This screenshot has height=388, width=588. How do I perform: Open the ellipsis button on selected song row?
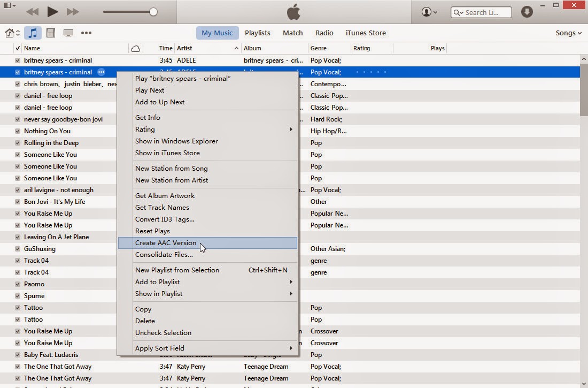coord(101,72)
